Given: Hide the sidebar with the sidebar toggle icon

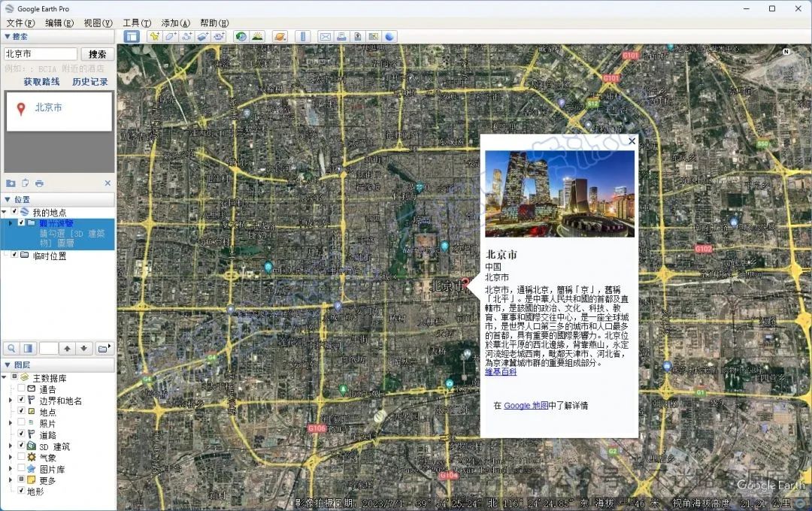Looking at the screenshot, I should click(x=132, y=36).
